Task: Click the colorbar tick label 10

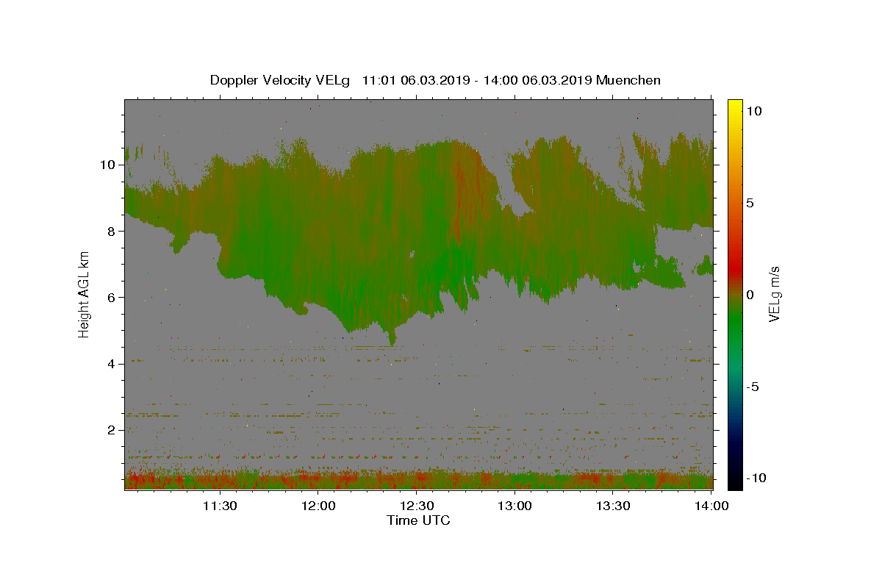Action: [x=753, y=110]
